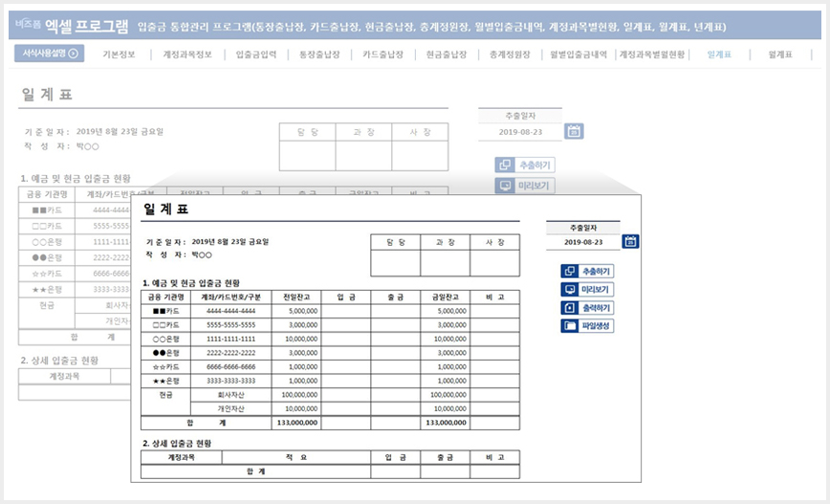Screen dimensions: 830x504
Task: Click account number 4444-4444-4444
Action: point(230,311)
